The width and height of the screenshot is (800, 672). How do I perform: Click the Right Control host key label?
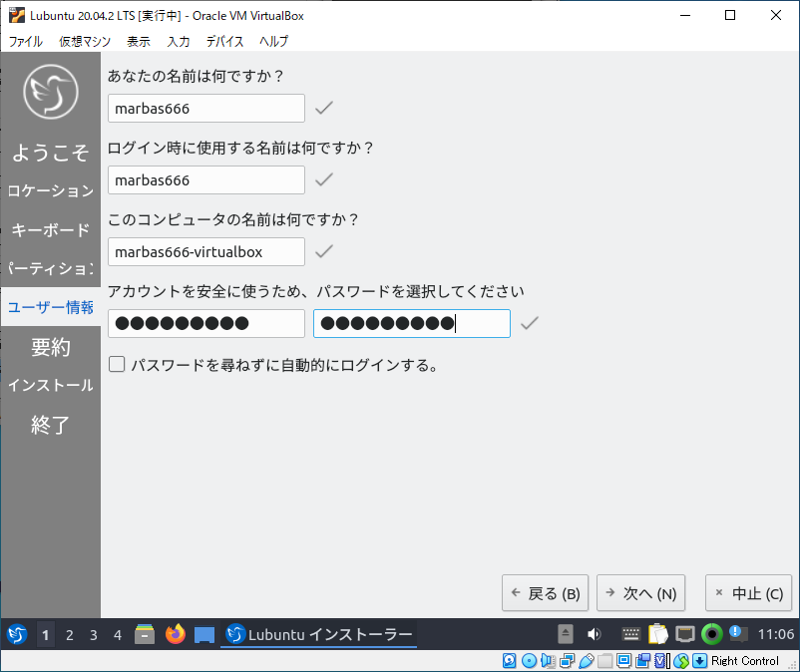pyautogui.click(x=745, y=661)
